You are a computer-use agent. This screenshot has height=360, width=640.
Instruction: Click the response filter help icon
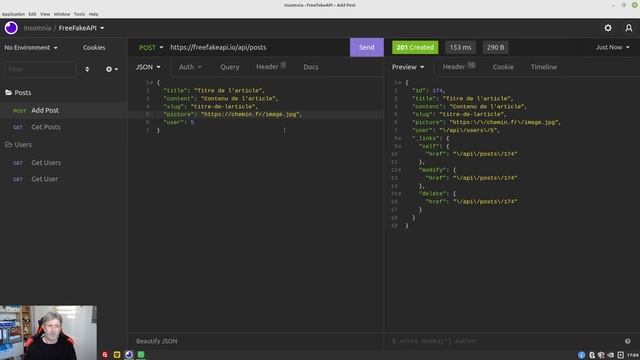tap(627, 341)
